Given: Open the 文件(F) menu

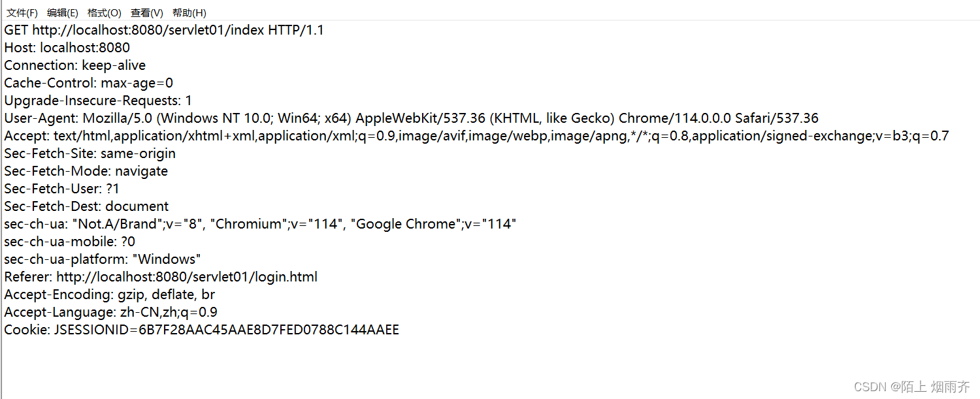Looking at the screenshot, I should [22, 13].
